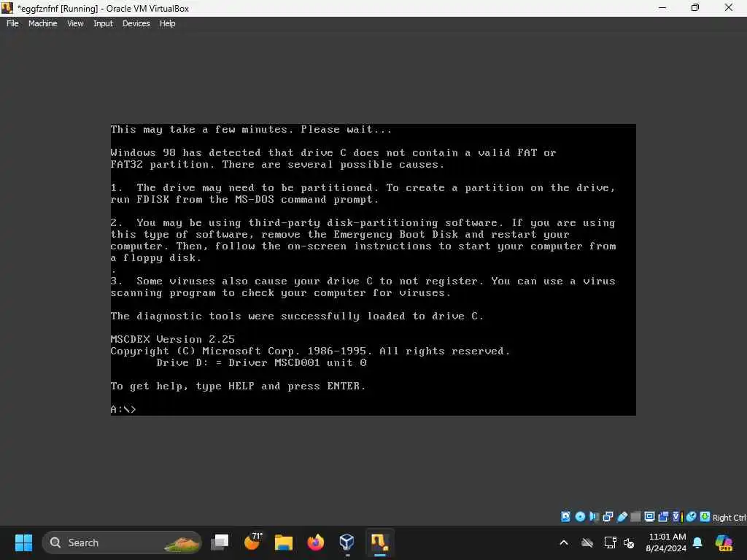Open network status tray icon
The height and width of the screenshot is (560, 747).
pyautogui.click(x=610, y=542)
